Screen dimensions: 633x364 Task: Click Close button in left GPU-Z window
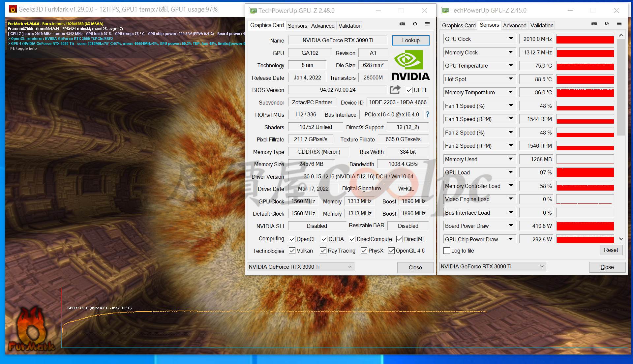click(x=415, y=267)
